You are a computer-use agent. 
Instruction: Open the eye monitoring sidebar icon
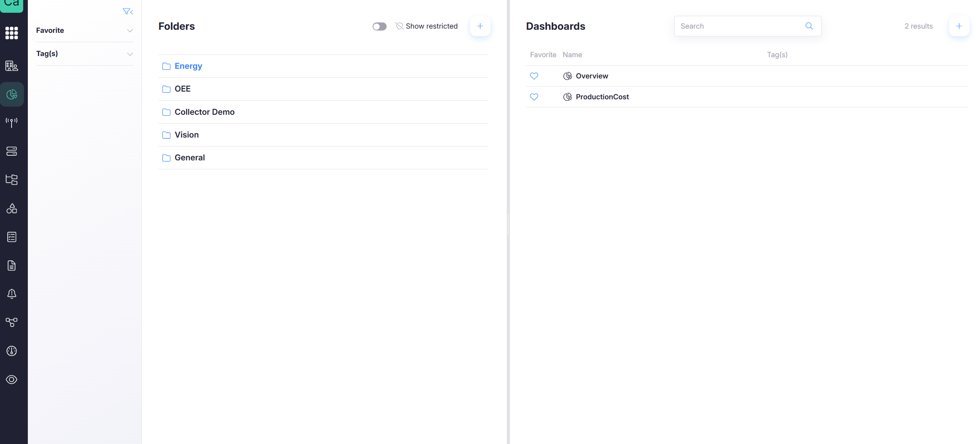click(x=12, y=379)
